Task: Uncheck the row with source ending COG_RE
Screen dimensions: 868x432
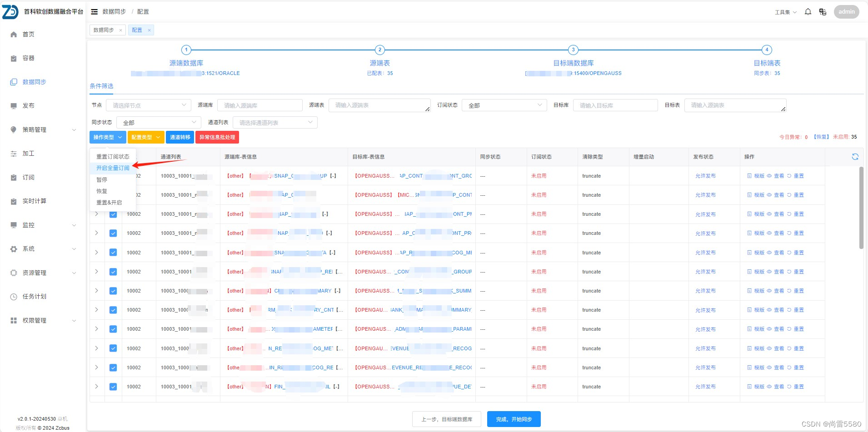Action: pos(113,367)
